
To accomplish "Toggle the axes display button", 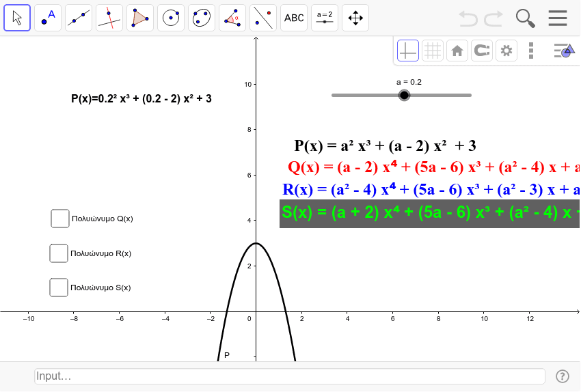I will (x=408, y=51).
